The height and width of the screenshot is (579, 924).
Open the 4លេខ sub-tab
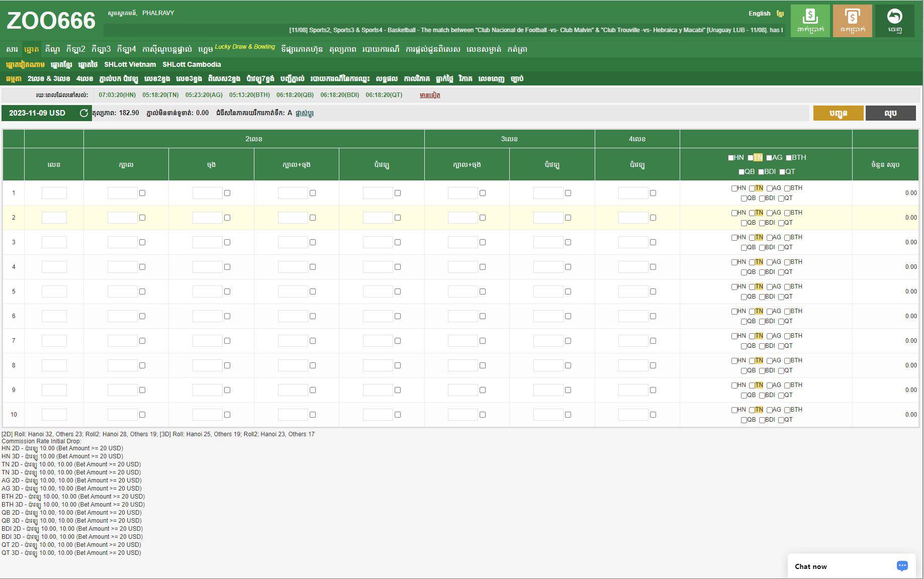pos(84,78)
